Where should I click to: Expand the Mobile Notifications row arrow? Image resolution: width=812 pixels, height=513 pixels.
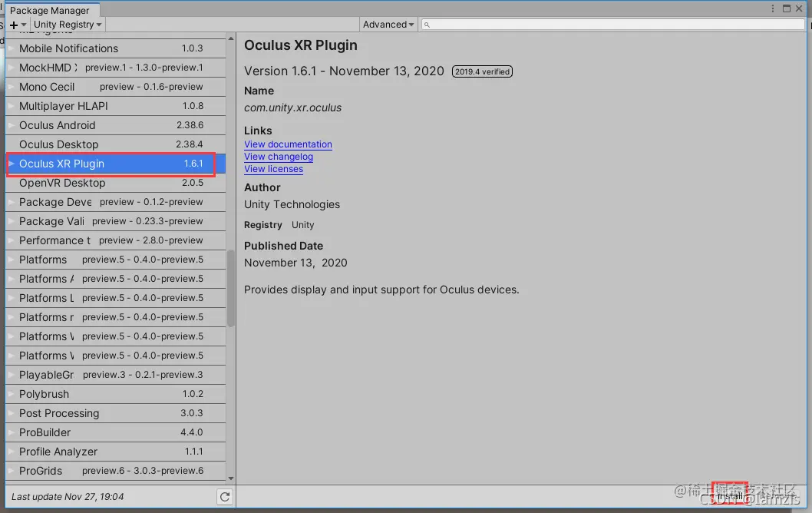click(12, 48)
